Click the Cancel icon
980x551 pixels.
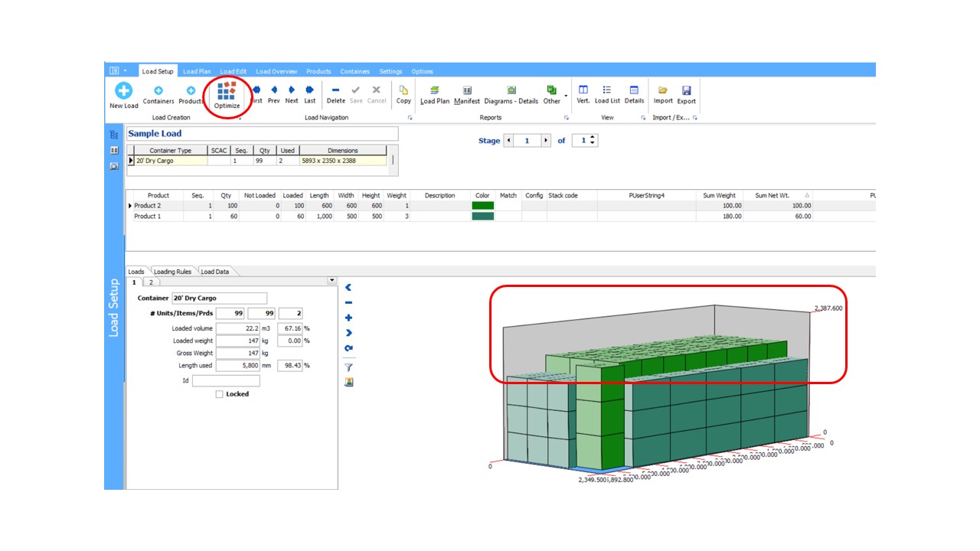376,90
